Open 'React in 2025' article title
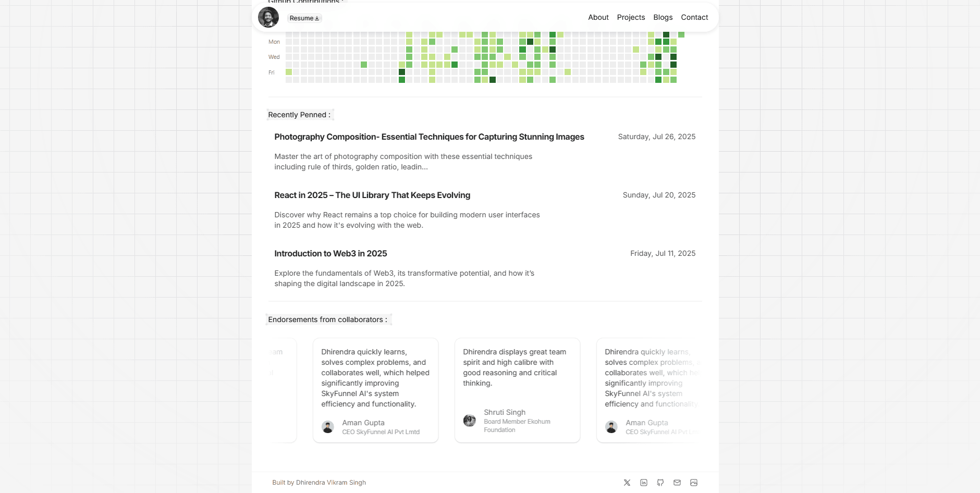Image resolution: width=980 pixels, height=493 pixels. (x=372, y=195)
